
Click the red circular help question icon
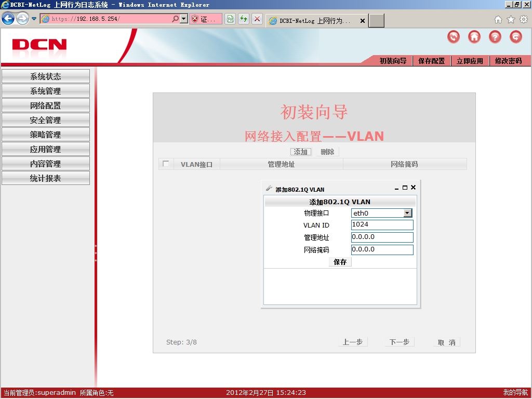coord(495,37)
